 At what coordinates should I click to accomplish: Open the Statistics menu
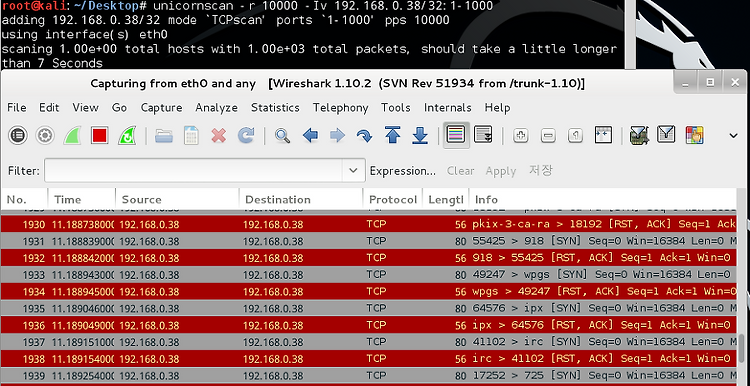(275, 108)
